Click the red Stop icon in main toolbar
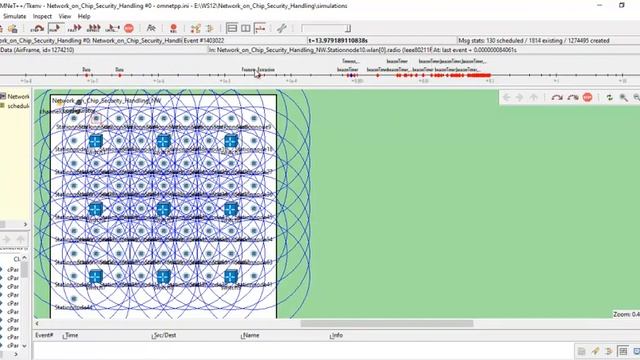 point(129,28)
